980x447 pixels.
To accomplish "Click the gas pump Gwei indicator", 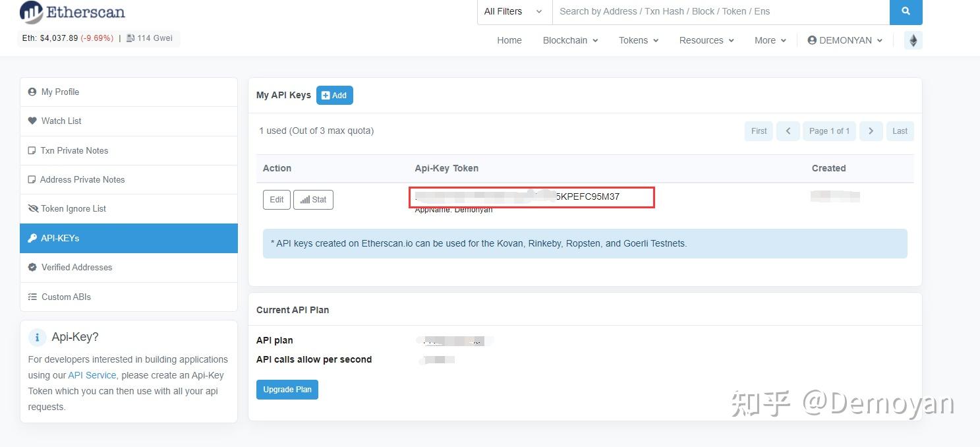I will tap(150, 38).
